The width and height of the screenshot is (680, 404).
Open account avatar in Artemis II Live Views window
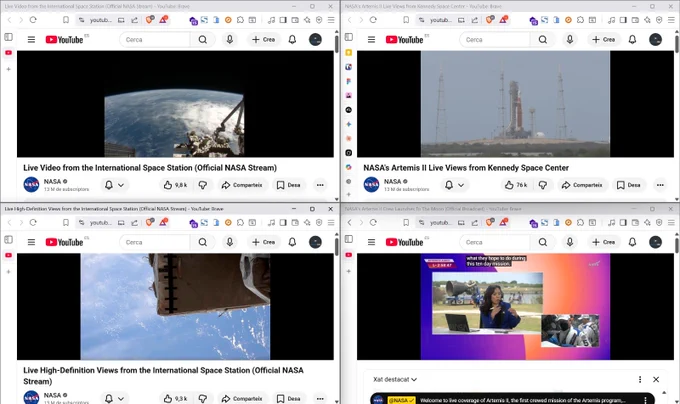(655, 39)
